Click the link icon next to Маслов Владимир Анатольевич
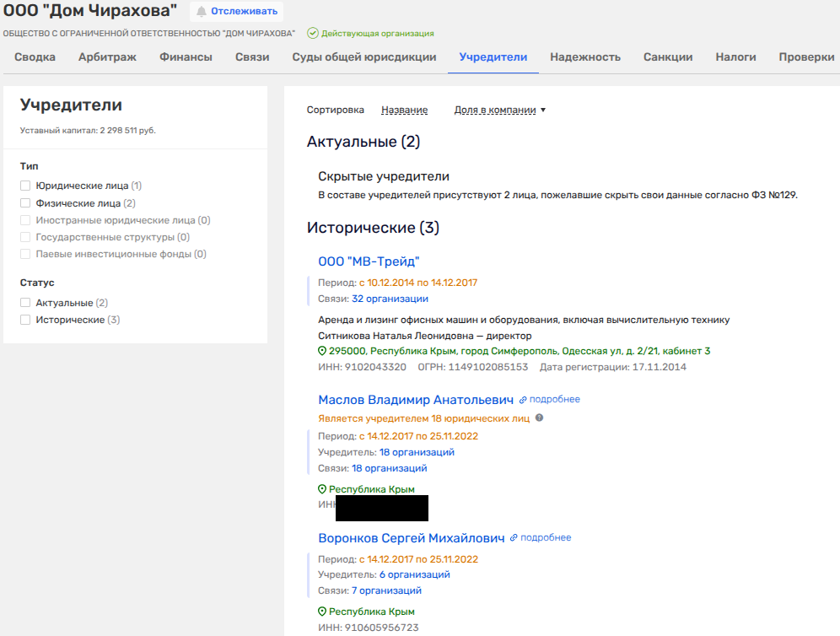Image resolution: width=840 pixels, height=636 pixels. coord(523,400)
